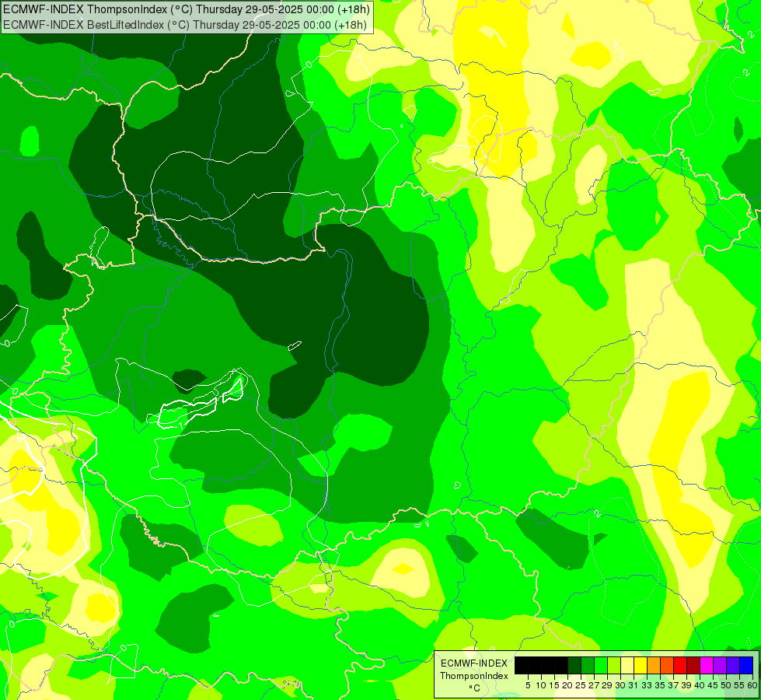761x700 pixels.
Task: Click legend scale value 35
Action: (x=660, y=685)
